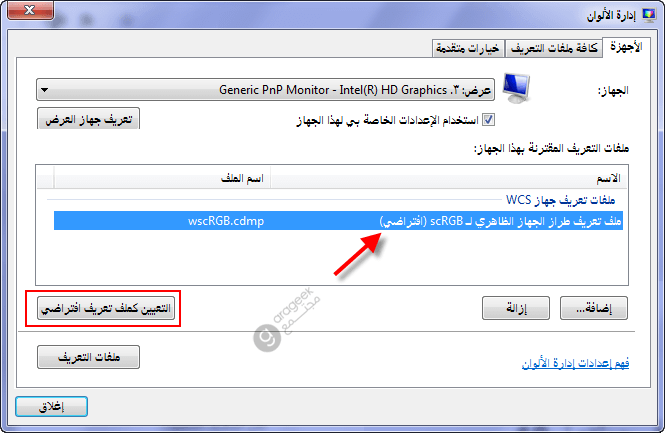The width and height of the screenshot is (665, 434).
Task: Click the arrow on the device combo box
Action: tap(45, 90)
